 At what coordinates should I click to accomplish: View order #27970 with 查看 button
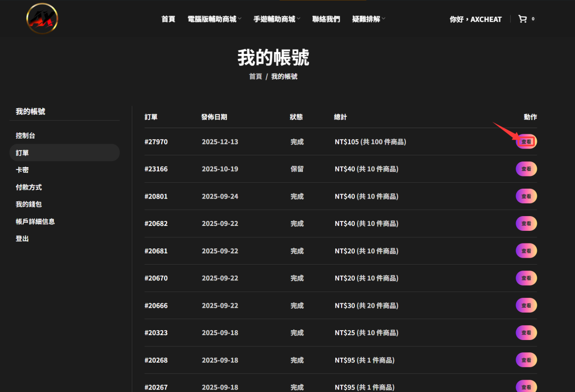coord(526,142)
